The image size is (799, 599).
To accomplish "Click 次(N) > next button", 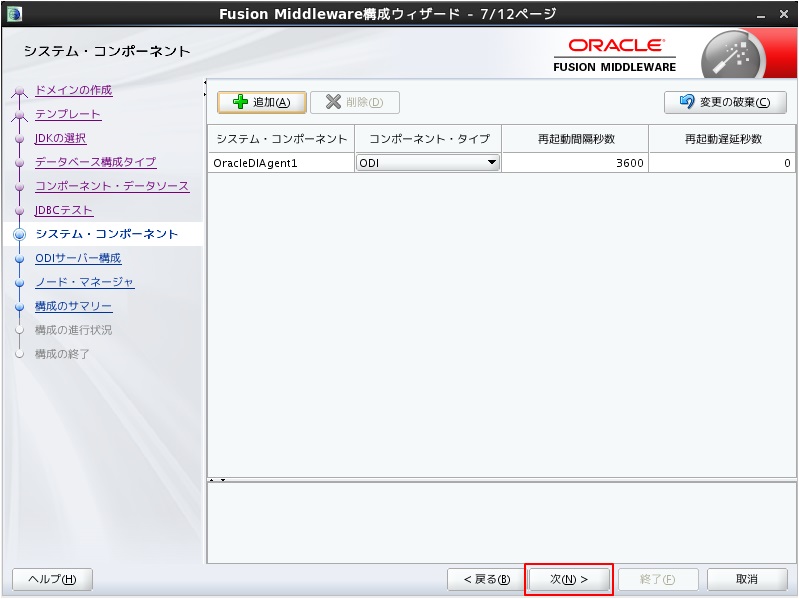I will 569,579.
